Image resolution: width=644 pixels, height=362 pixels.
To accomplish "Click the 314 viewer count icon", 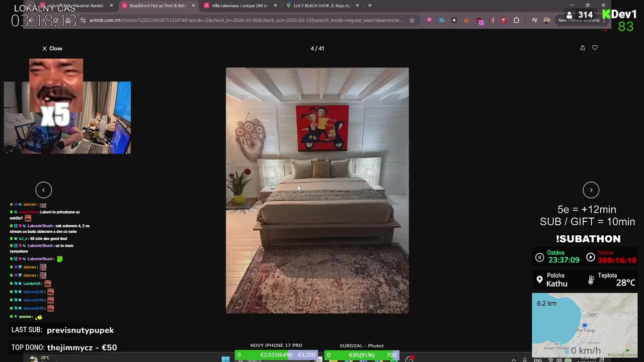I will click(569, 15).
